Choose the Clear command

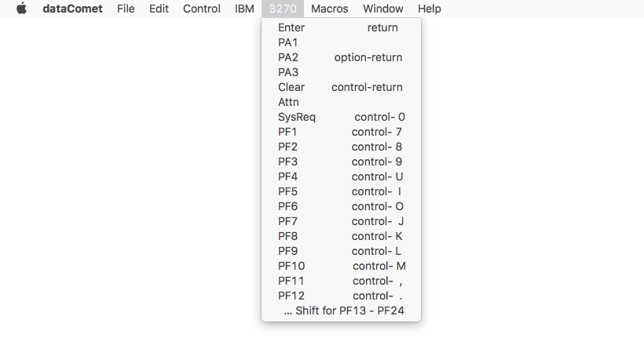click(341, 87)
